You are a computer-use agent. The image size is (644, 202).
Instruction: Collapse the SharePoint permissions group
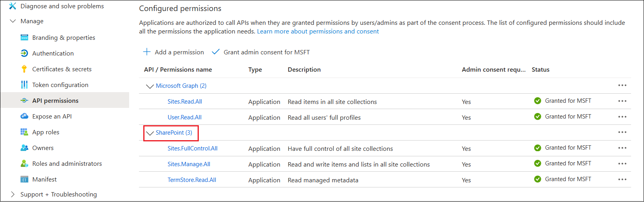click(150, 133)
